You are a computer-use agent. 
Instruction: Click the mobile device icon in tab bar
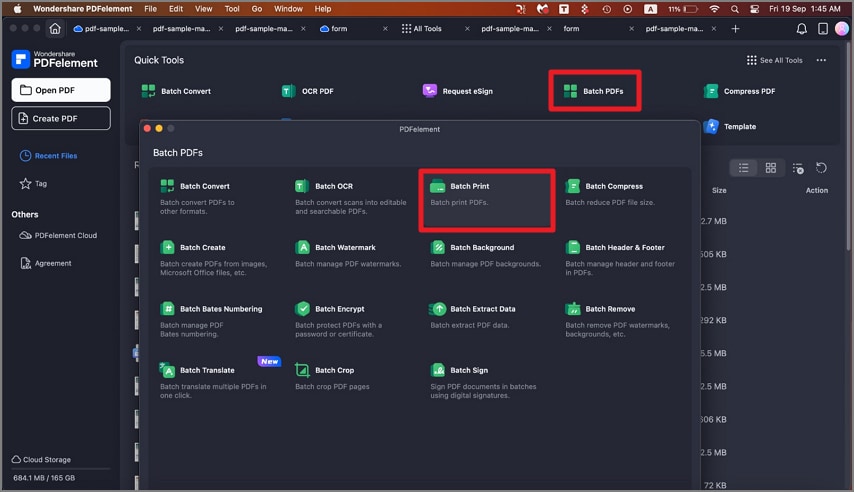tap(823, 29)
